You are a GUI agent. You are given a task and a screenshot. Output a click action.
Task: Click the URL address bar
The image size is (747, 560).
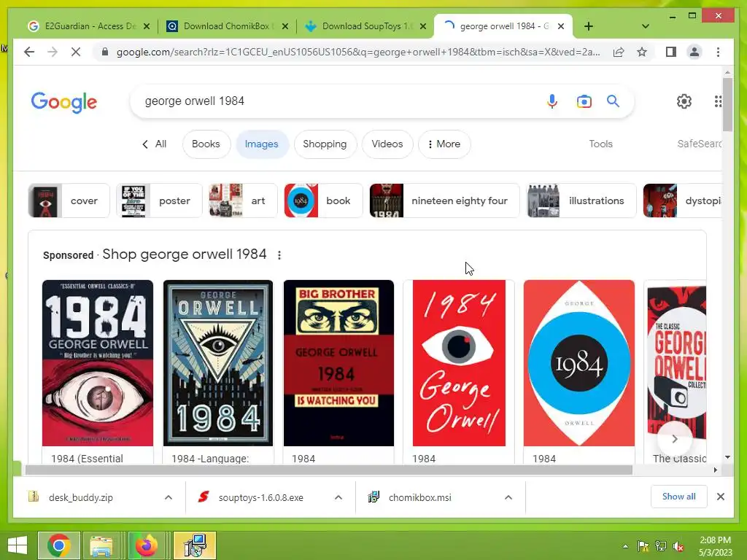click(x=358, y=52)
